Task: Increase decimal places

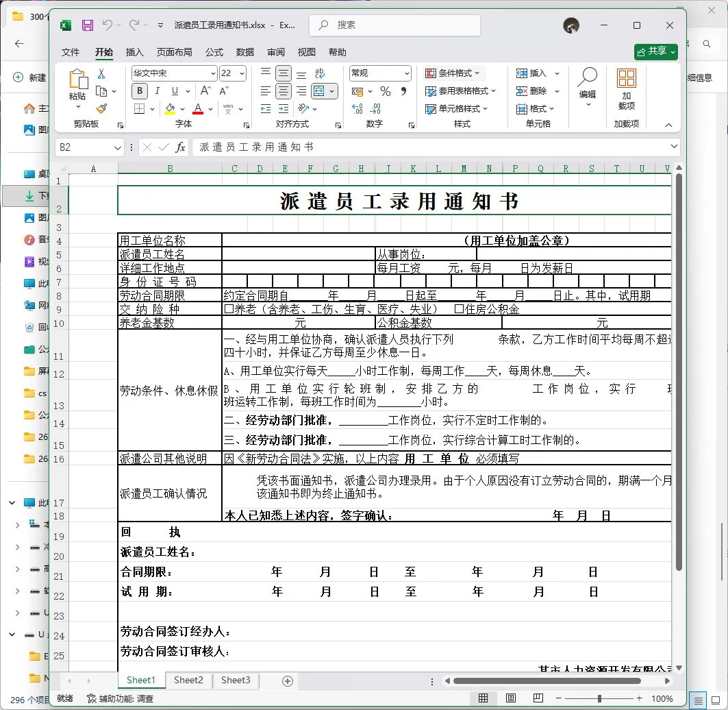Action: [x=357, y=109]
